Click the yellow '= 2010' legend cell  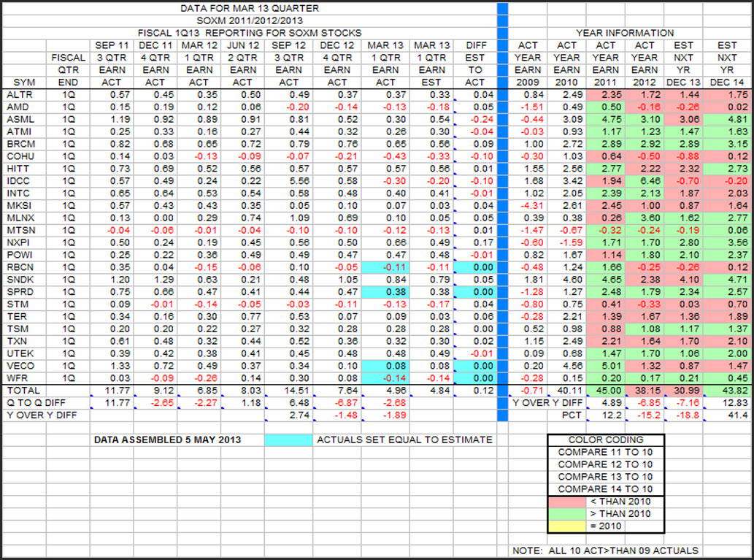coord(577,526)
